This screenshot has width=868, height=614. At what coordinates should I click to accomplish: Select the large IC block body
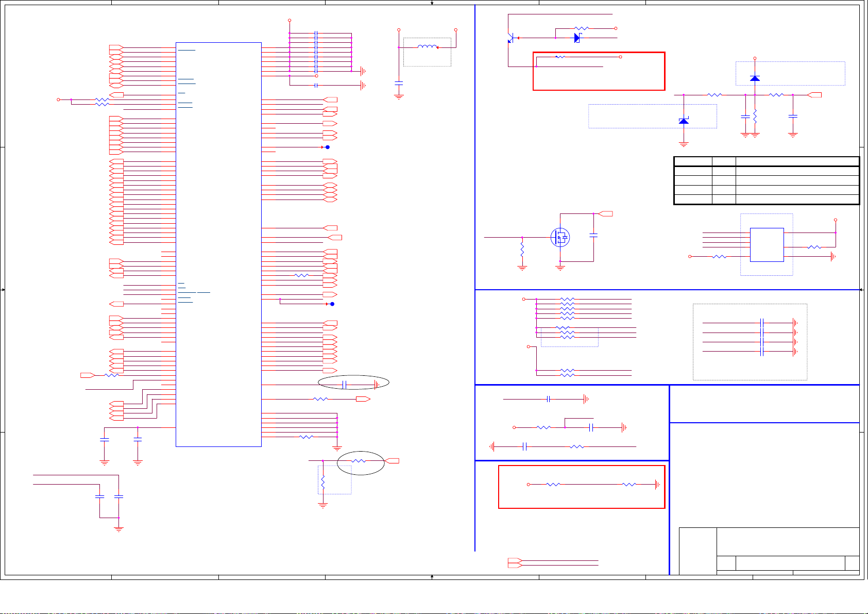218,244
